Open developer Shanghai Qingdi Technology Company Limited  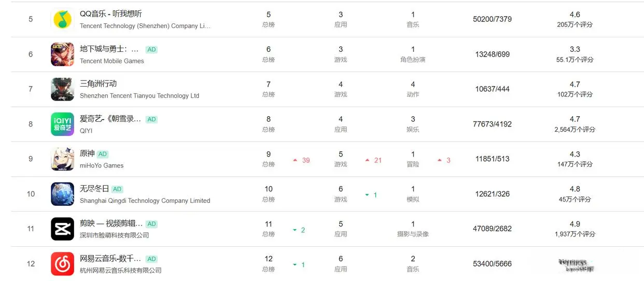[x=145, y=201]
